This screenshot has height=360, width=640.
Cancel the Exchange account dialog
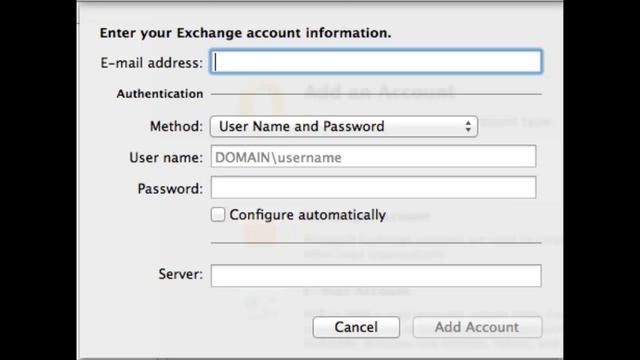[x=356, y=327]
